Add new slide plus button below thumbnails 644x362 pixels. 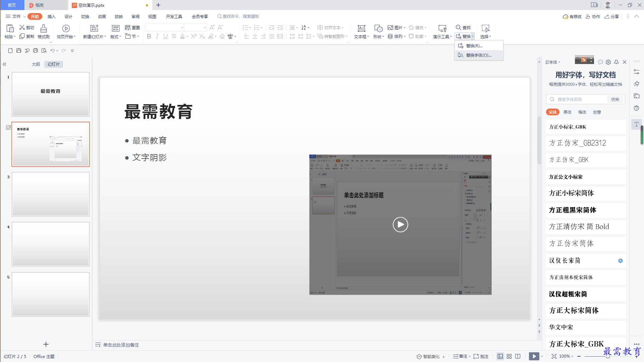pos(46,344)
